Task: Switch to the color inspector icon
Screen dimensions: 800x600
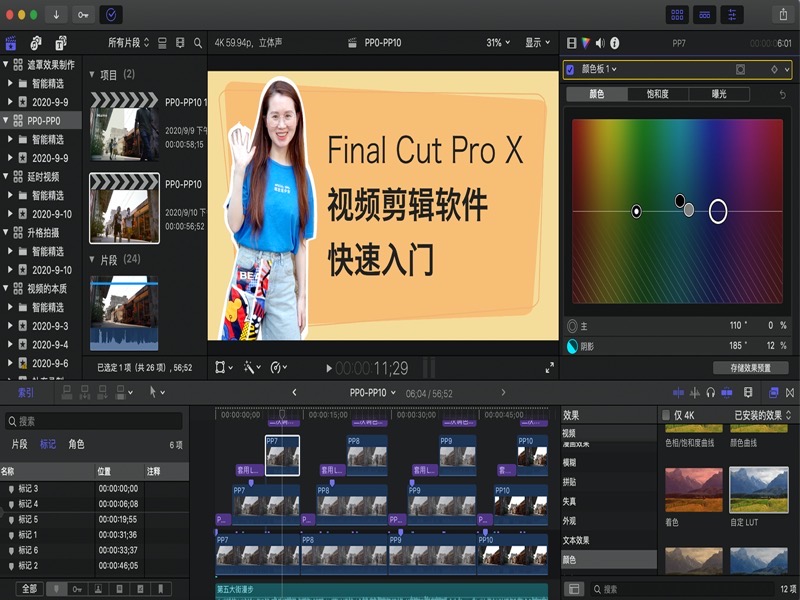Action: click(x=586, y=43)
